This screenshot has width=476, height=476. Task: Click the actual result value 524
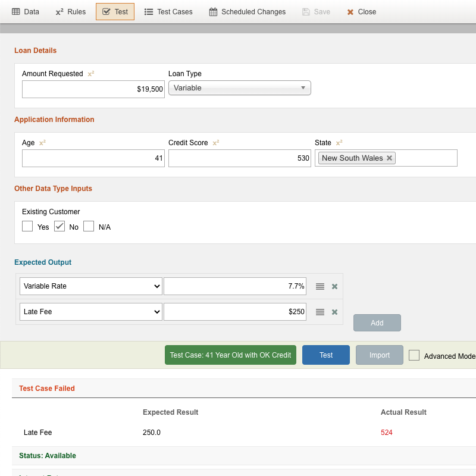tap(386, 433)
